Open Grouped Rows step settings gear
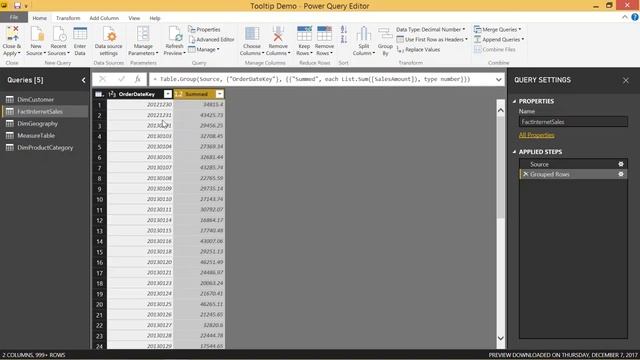 (x=621, y=174)
